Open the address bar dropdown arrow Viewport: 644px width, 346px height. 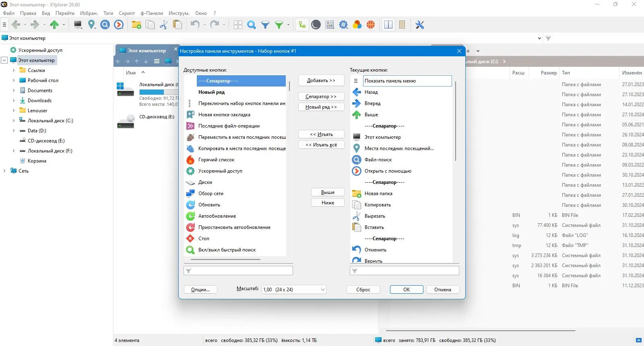coord(539,38)
